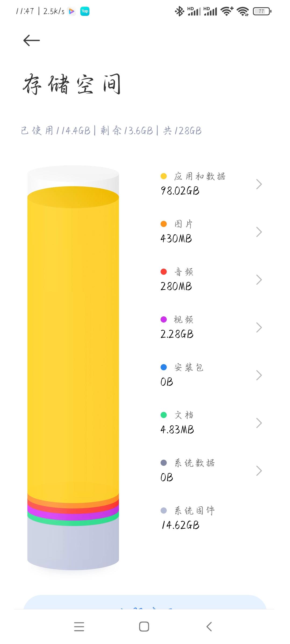Select the 系统固件 14.62GB item
This screenshot has width=290, height=644.
point(211,518)
